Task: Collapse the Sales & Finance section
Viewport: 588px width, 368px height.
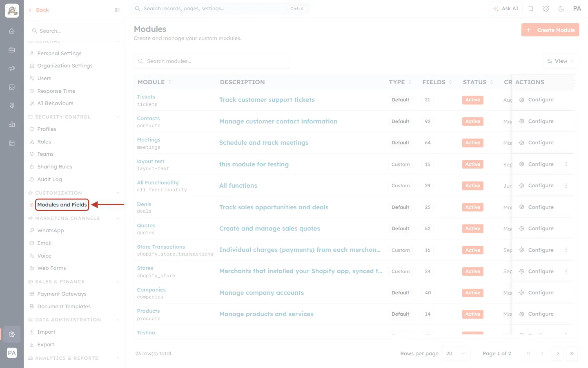Action: point(118,282)
